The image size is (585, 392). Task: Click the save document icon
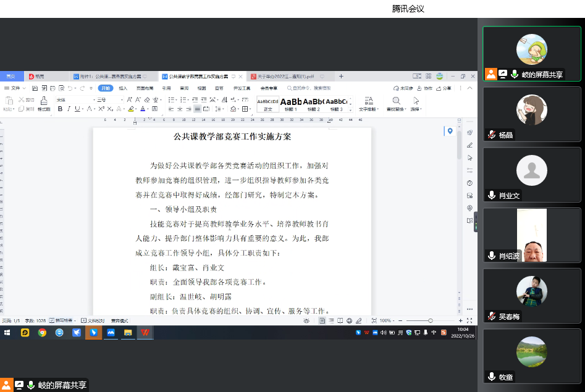(35, 88)
